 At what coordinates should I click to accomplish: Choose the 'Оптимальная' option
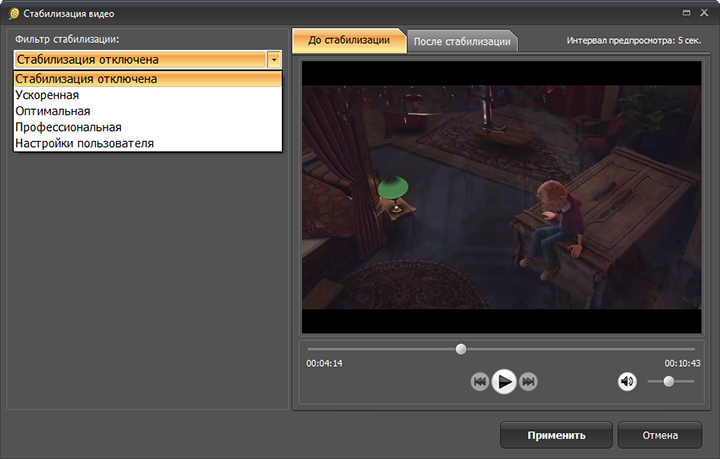click(148, 111)
